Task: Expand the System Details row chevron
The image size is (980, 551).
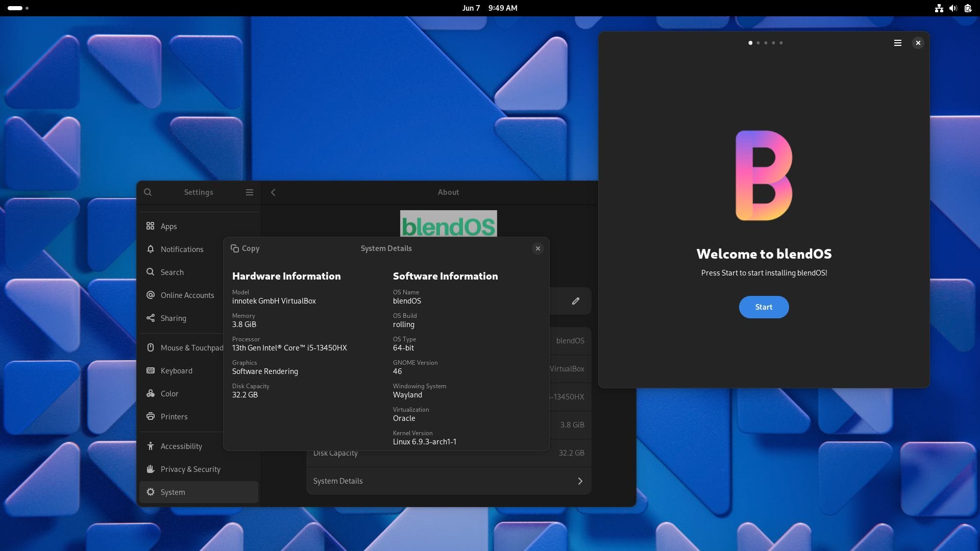Action: (x=580, y=481)
